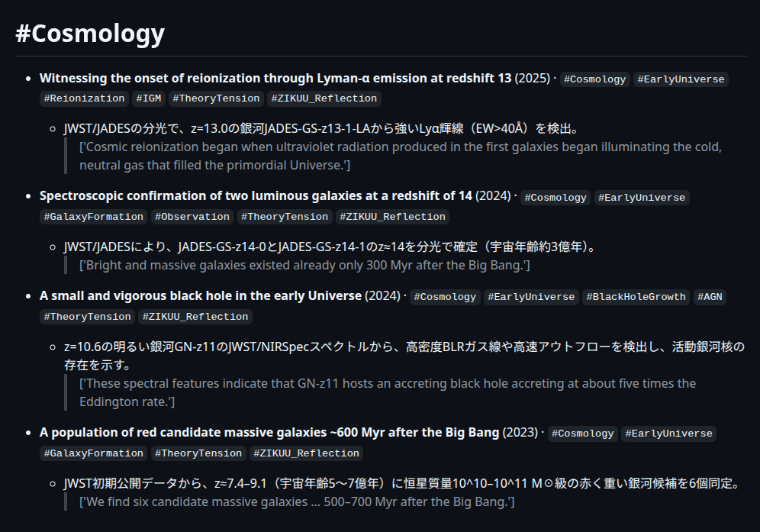
Task: Click the 'We find six candidate massive galaxies' quote
Action: [297, 501]
